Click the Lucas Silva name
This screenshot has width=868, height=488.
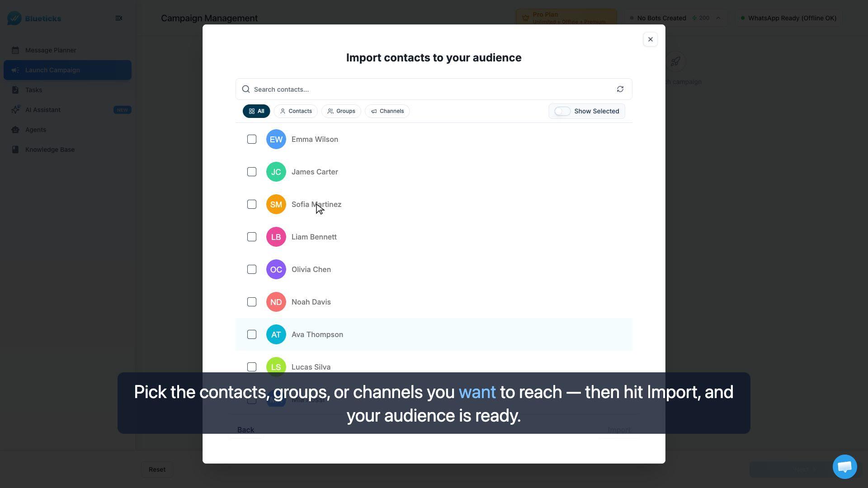(x=311, y=367)
